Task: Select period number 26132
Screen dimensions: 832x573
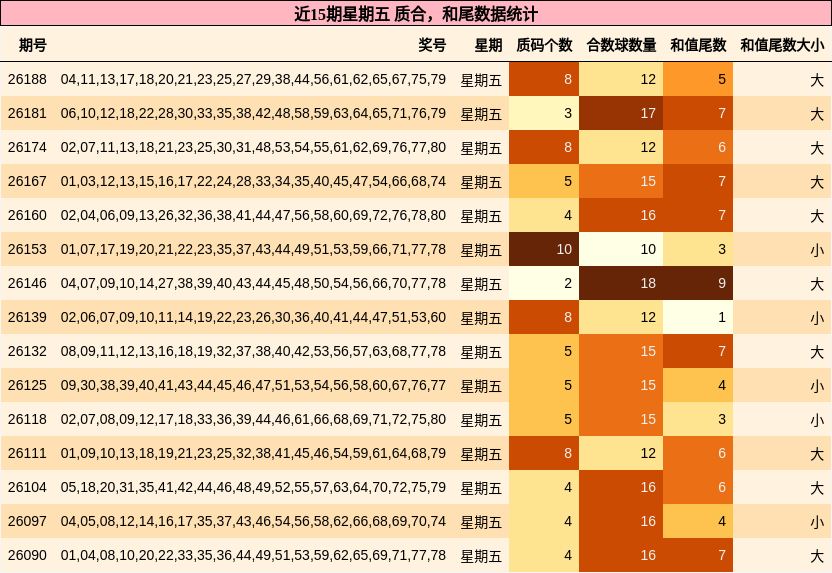Action: [x=27, y=351]
